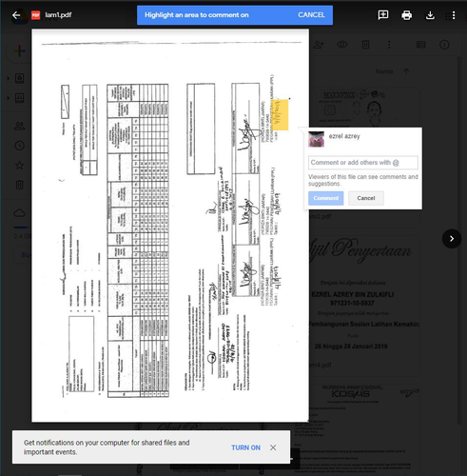This screenshot has width=467, height=476.
Task: Click ezrel azrey profile avatar
Action: 316,139
